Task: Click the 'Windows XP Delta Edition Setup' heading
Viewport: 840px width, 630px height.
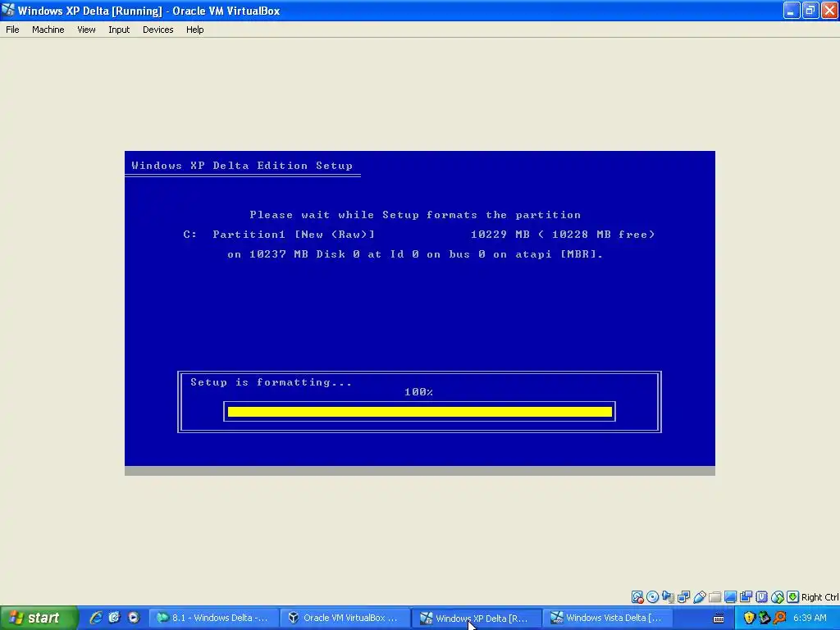Action: click(242, 166)
